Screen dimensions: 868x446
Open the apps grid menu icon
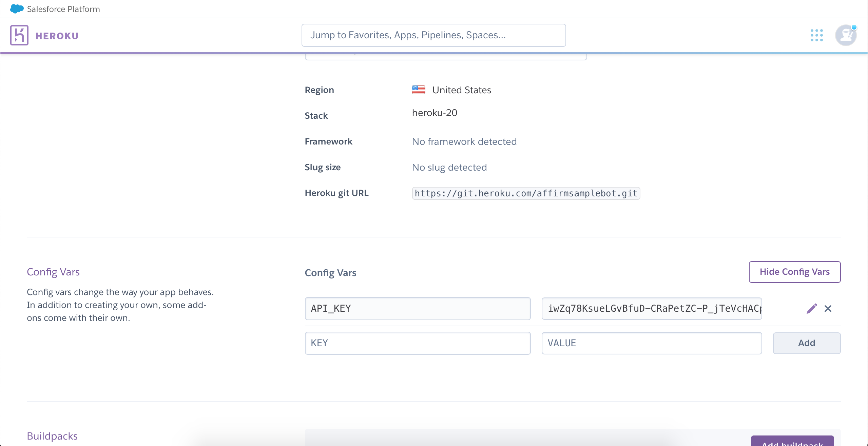point(816,35)
